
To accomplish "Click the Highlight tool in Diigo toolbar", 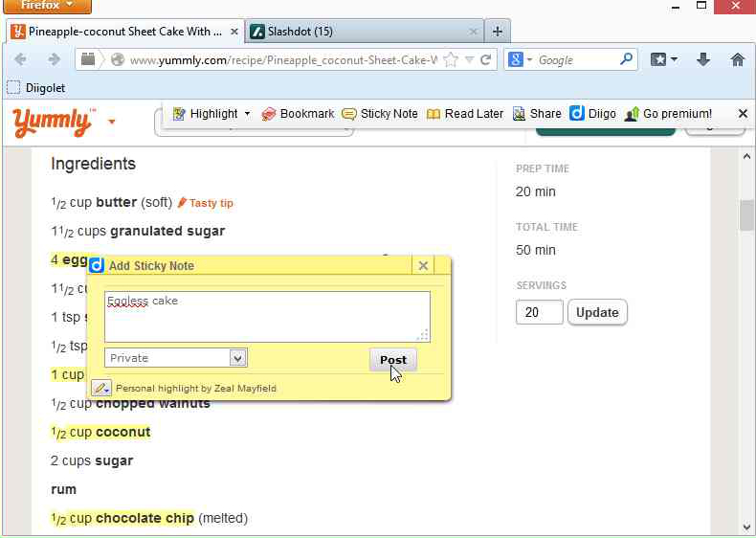I will coord(206,114).
